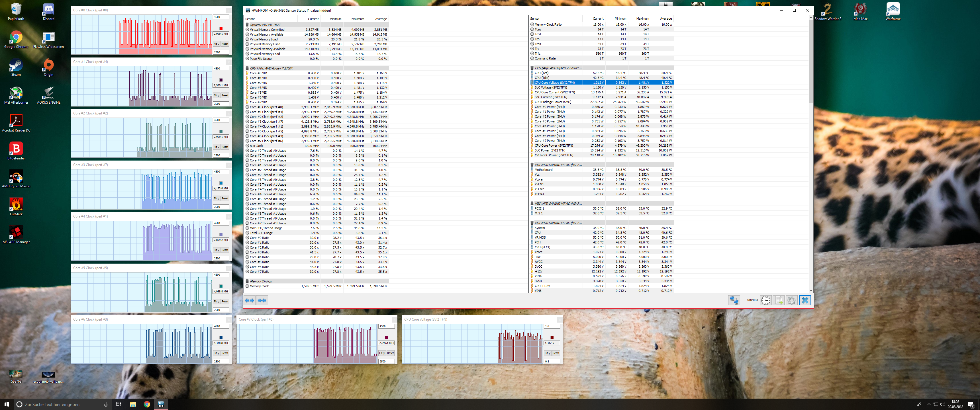Image resolution: width=980 pixels, height=410 pixels.
Task: Click the blue X close-sensors icon
Action: point(805,300)
